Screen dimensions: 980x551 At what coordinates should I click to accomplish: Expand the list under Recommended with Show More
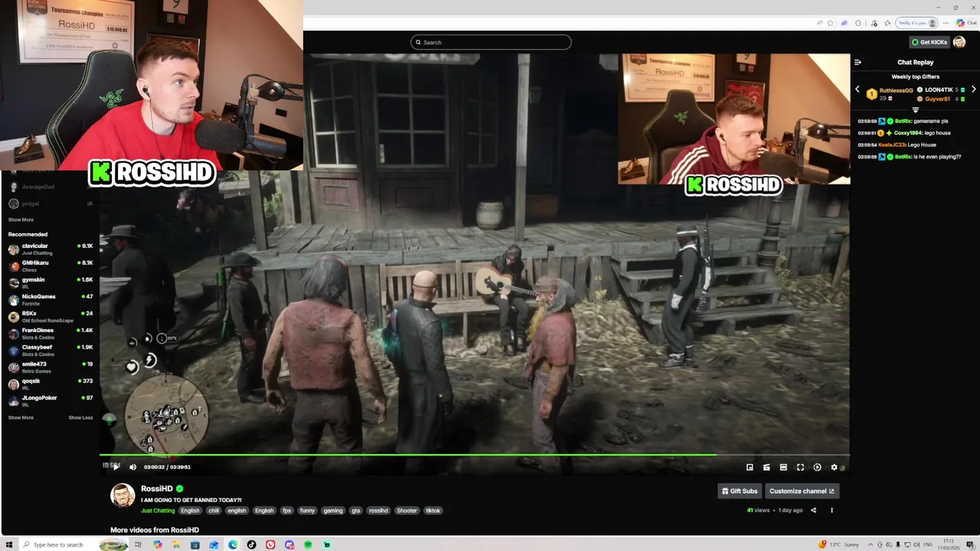click(x=21, y=418)
